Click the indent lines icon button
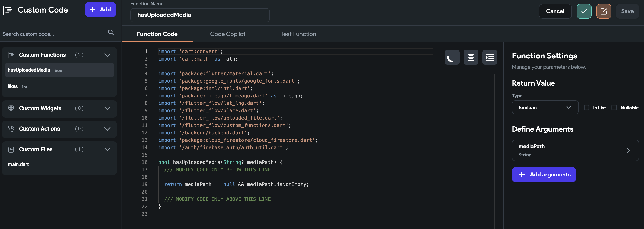644x229 pixels. (489, 57)
